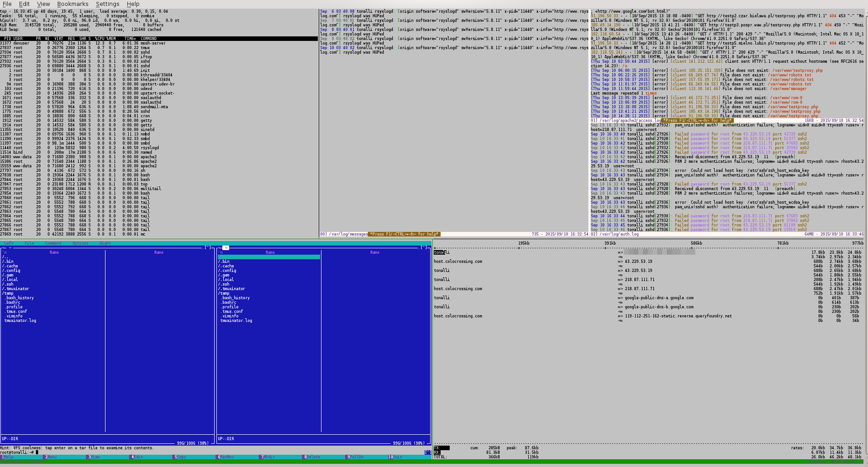The image size is (868, 467).
Task: Click the /var/log/messages multitail status bar
Action: point(454,234)
